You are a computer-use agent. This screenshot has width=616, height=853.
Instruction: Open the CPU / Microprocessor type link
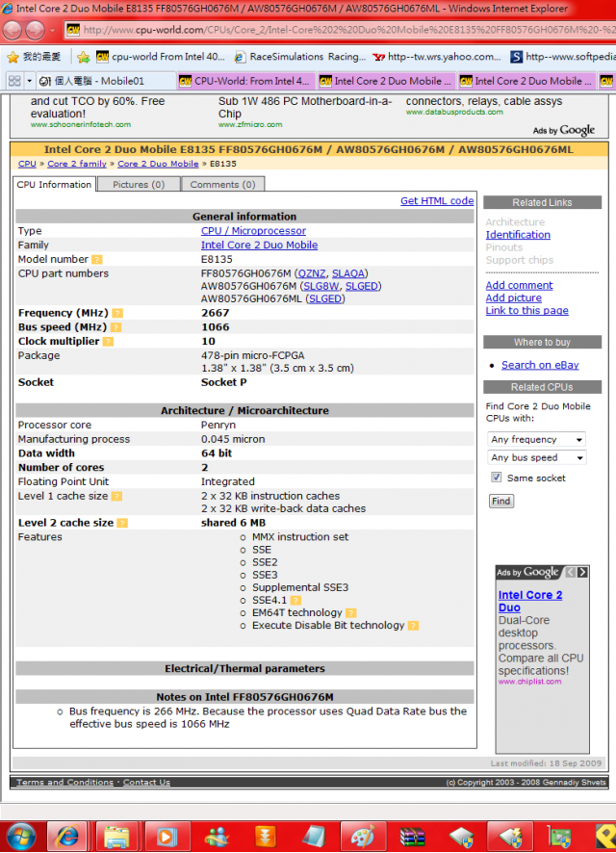(x=253, y=231)
